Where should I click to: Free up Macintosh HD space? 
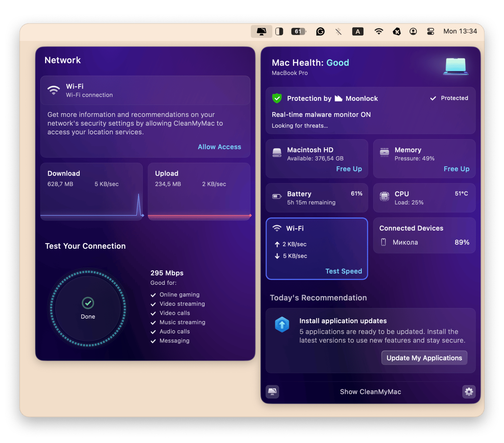[349, 169]
